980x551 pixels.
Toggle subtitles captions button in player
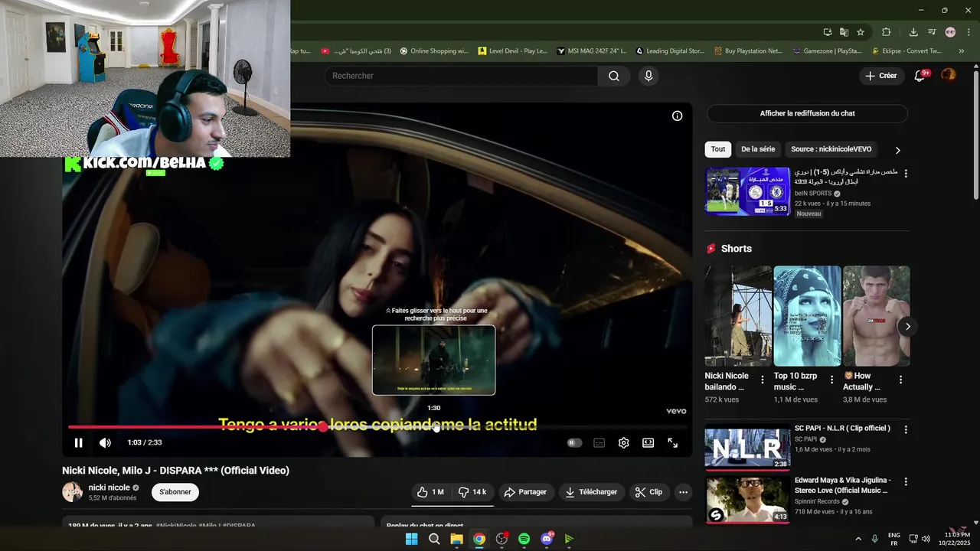(x=599, y=443)
